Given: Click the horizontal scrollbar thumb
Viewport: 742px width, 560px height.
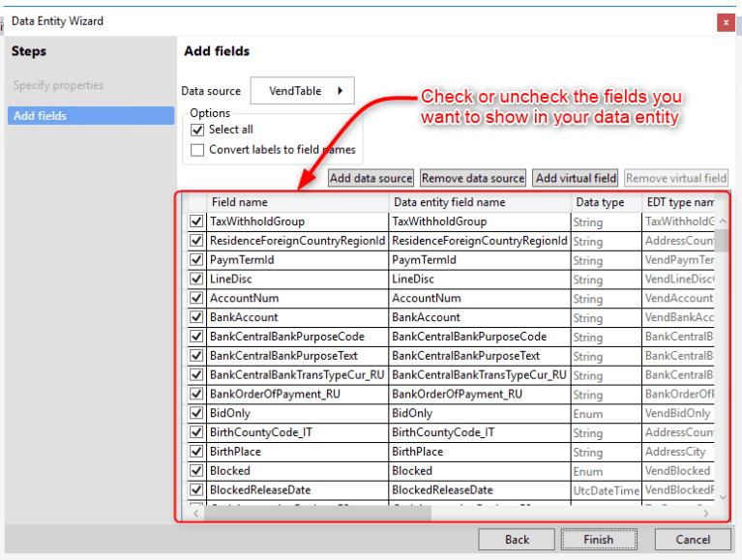Looking at the screenshot, I should click(x=317, y=514).
